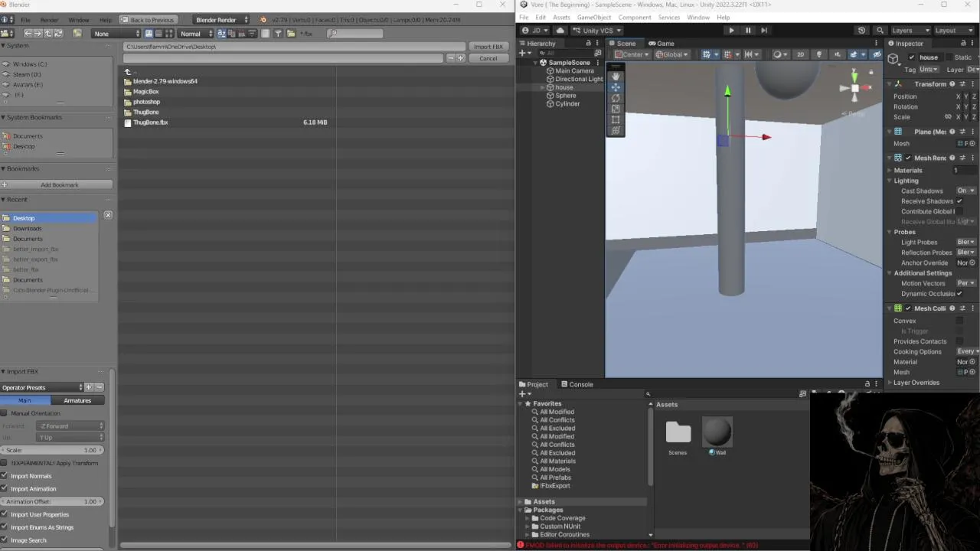This screenshot has width=980, height=551.
Task: Click Back to Previous in Blender
Action: coord(147,20)
